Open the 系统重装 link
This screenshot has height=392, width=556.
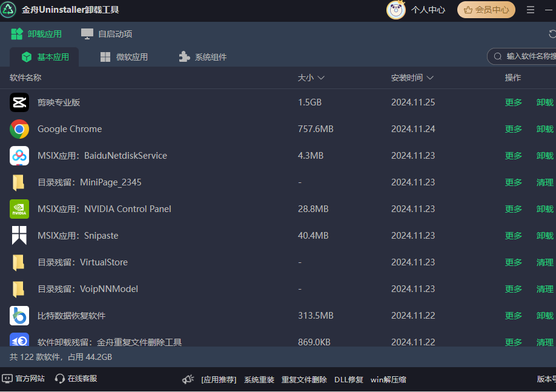click(259, 380)
